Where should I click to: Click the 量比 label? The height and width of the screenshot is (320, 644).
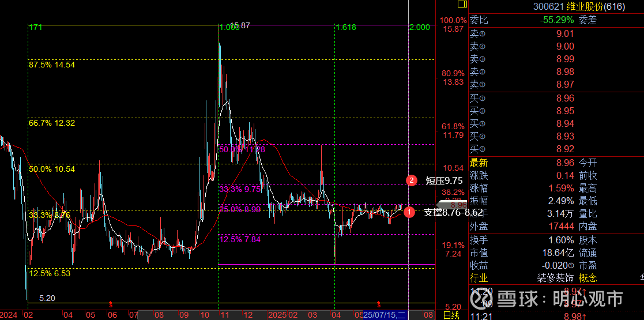pos(587,214)
